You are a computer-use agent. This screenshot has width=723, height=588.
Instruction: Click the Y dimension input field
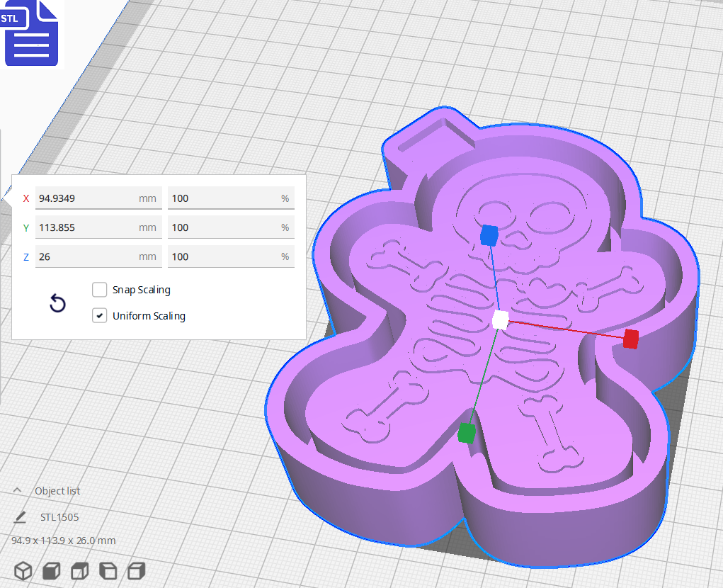[98, 227]
